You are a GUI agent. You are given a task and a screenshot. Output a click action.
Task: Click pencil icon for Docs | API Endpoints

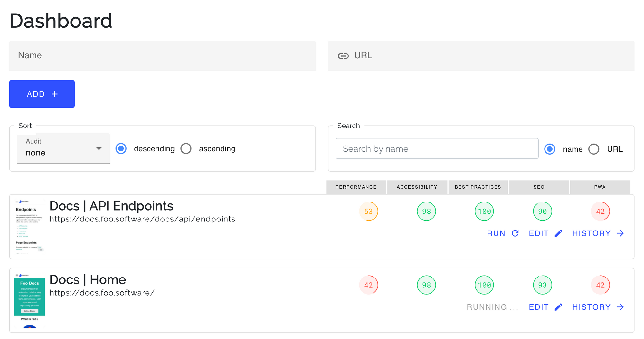pos(559,233)
